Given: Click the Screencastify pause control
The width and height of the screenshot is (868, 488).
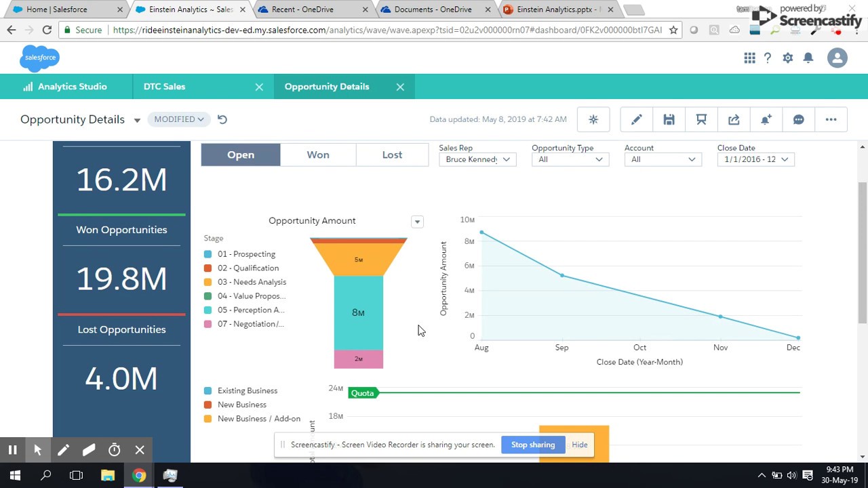Looking at the screenshot, I should (12, 450).
